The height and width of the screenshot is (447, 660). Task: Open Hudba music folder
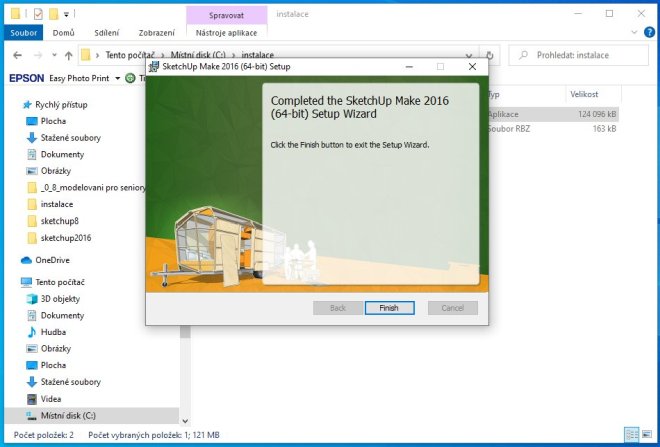click(53, 332)
